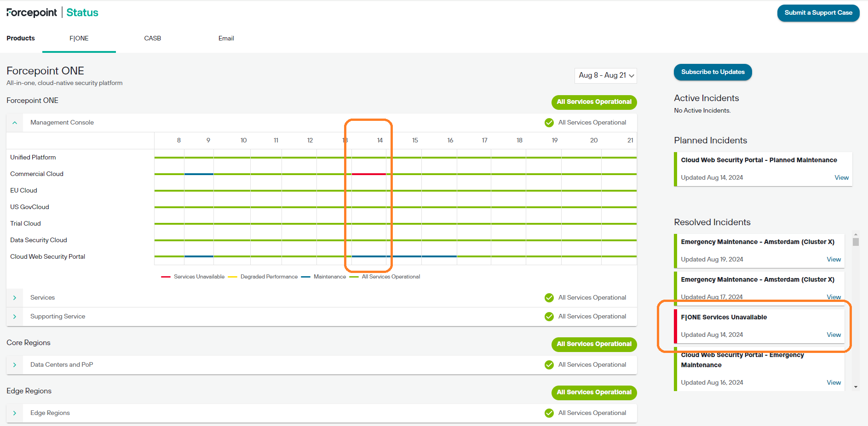Collapse the Management Console section

click(x=14, y=122)
